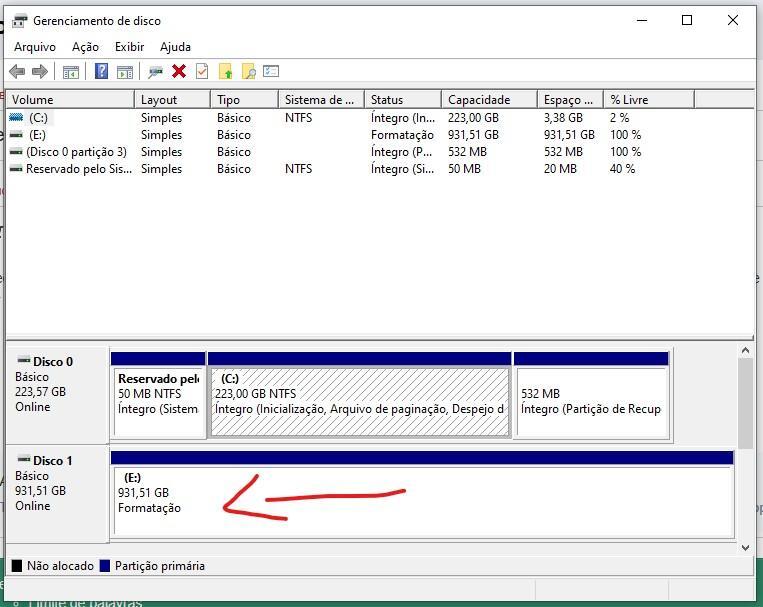Viewport: 763px width, 607px height.
Task: Click the (C:) volume drive icon
Action: 16,117
